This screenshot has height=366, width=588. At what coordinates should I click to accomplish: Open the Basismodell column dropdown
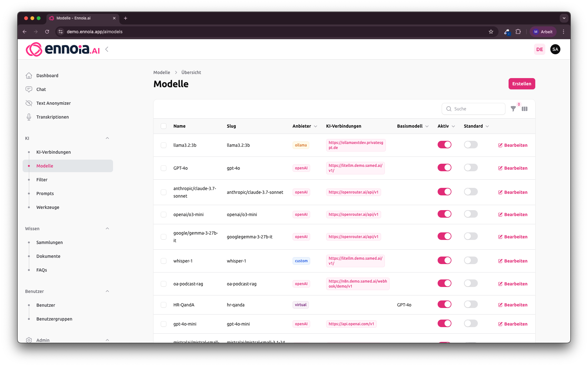427,126
